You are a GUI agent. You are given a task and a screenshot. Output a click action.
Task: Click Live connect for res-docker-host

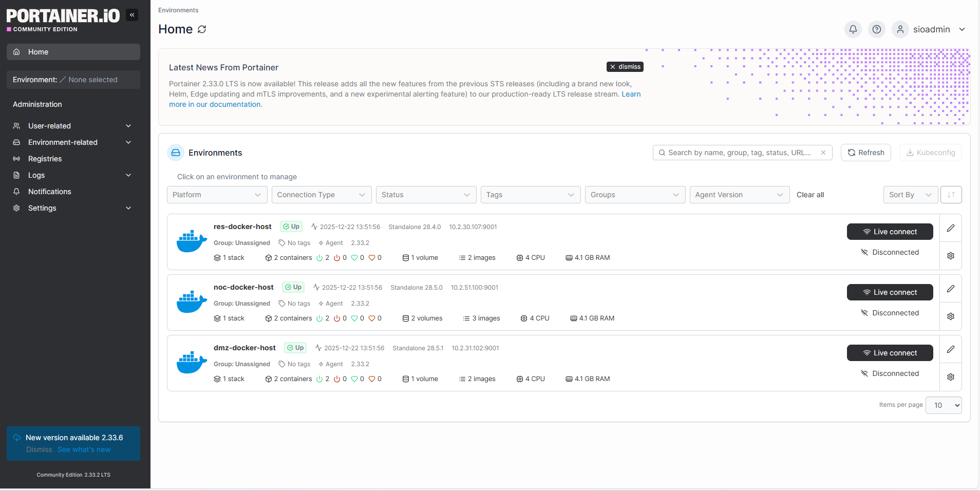coord(890,232)
